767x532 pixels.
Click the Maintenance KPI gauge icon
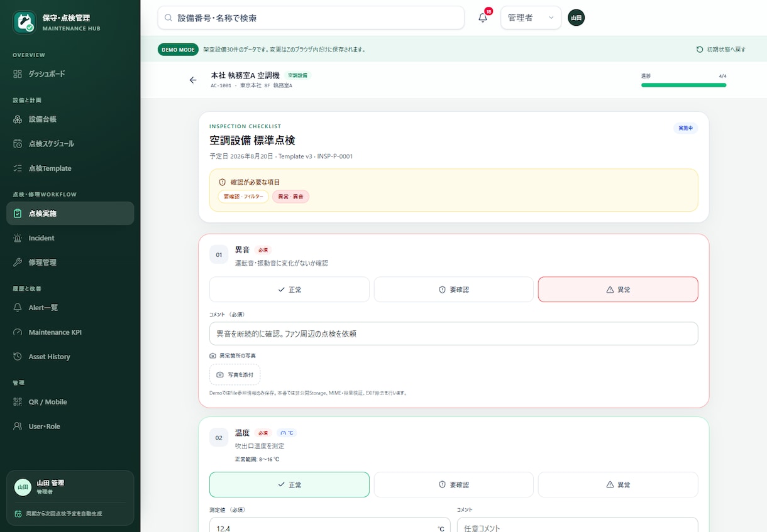tap(18, 332)
